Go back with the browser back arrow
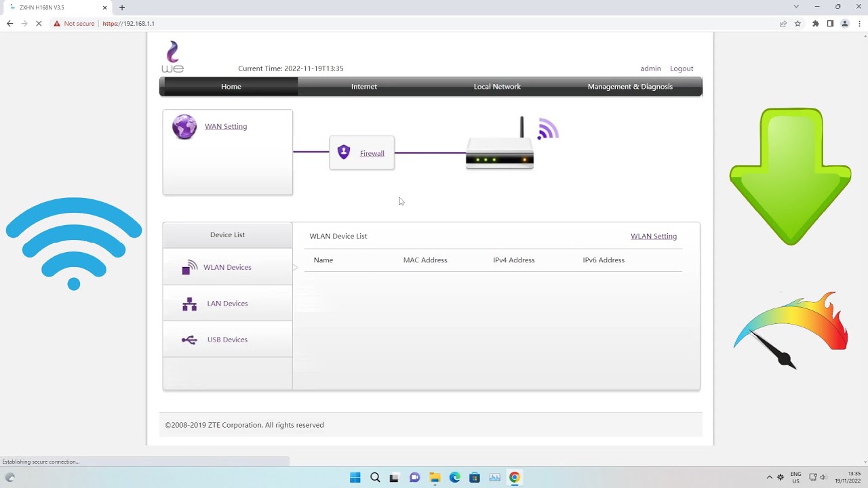The image size is (868, 488). coord(10,23)
